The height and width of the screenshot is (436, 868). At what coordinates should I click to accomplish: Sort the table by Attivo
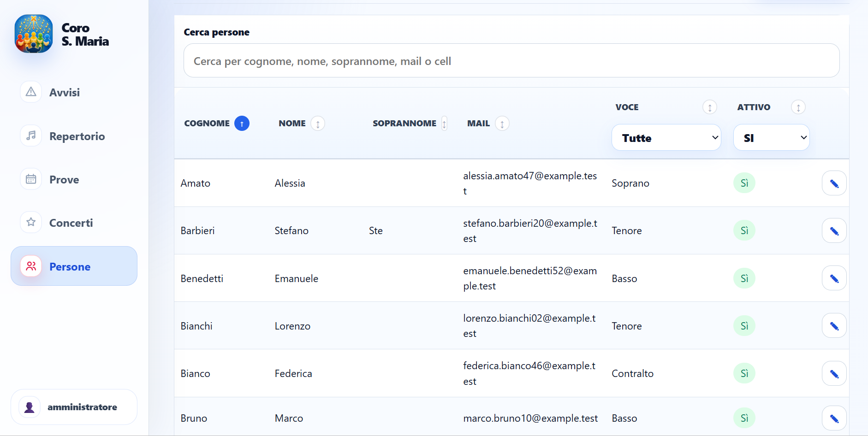tap(798, 107)
